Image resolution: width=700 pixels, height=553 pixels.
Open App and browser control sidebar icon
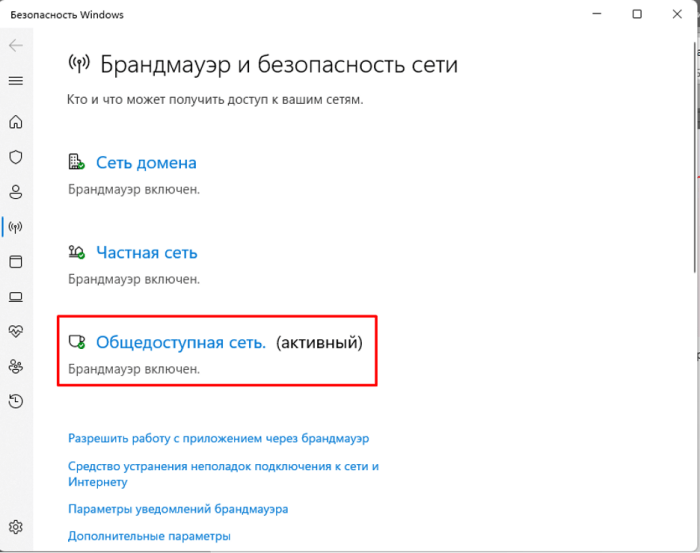click(x=16, y=262)
